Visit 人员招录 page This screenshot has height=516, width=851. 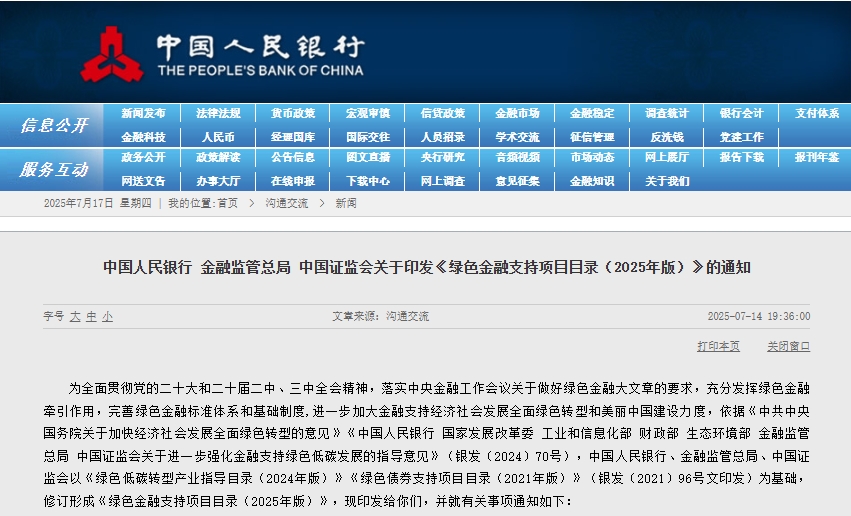(443, 137)
